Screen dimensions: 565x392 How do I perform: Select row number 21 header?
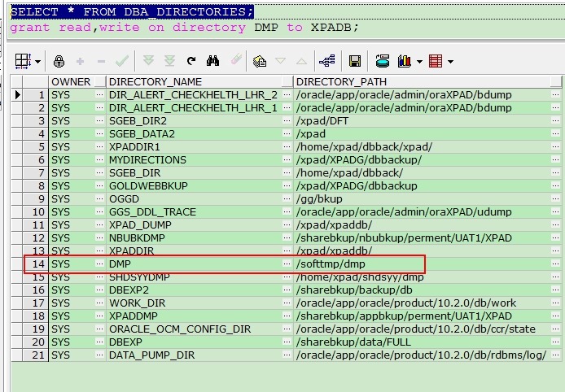[x=36, y=355]
